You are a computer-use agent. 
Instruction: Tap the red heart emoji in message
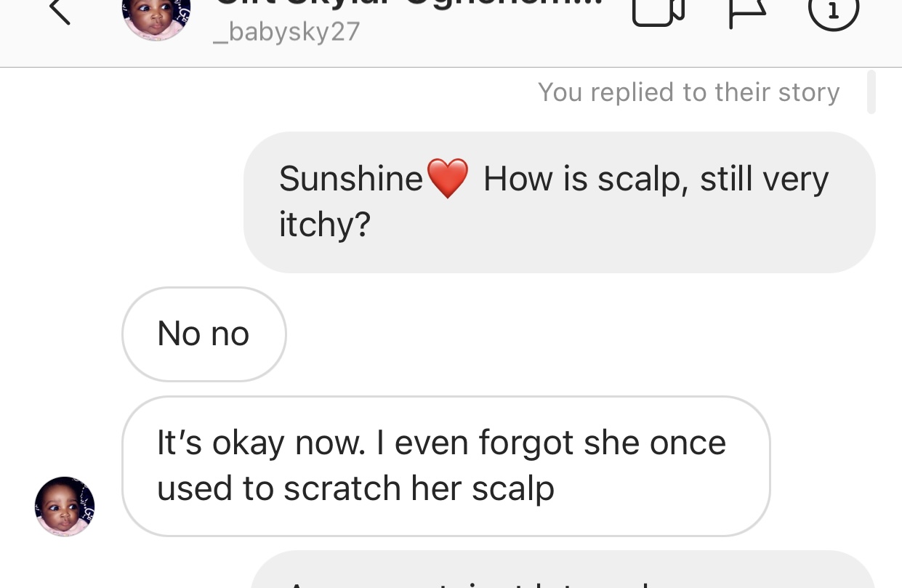click(447, 180)
